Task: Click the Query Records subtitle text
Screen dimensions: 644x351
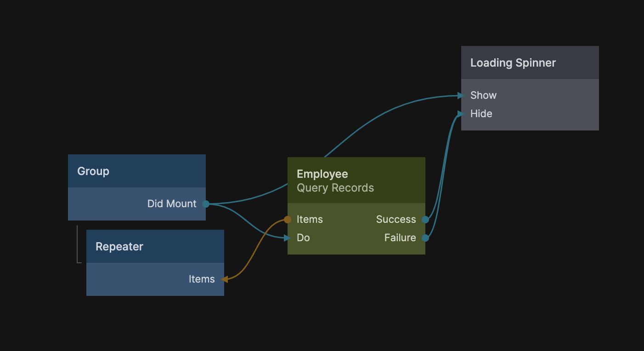Action: point(335,188)
